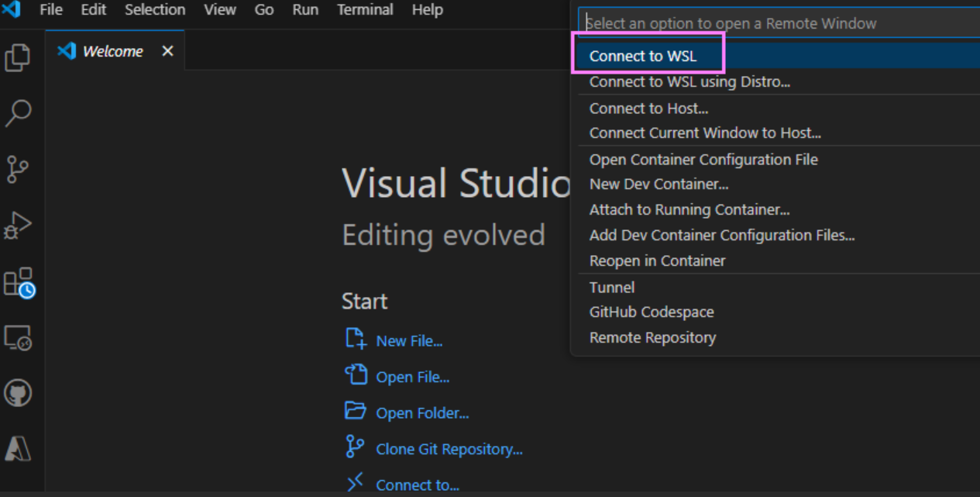Choose Connect to Host option

(648, 109)
